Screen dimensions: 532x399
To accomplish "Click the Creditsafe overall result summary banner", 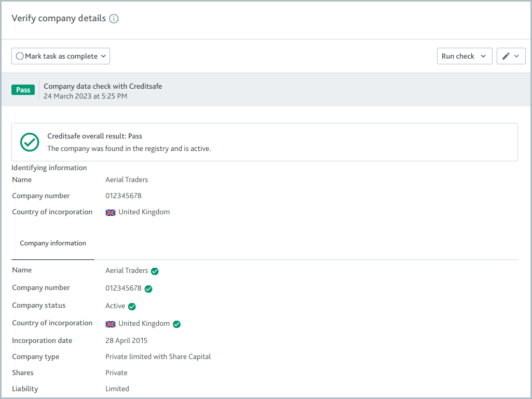I will point(265,142).
